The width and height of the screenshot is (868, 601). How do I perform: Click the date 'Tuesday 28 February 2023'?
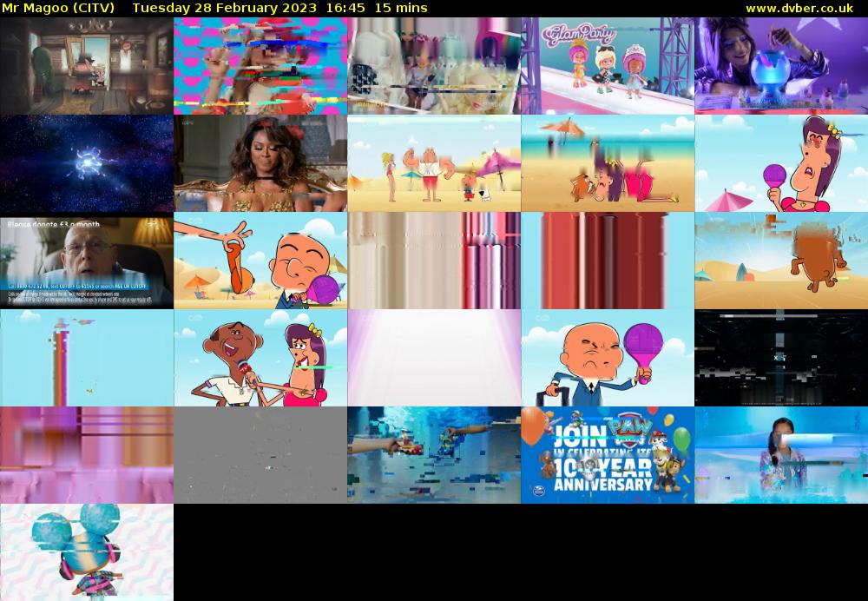tap(224, 8)
